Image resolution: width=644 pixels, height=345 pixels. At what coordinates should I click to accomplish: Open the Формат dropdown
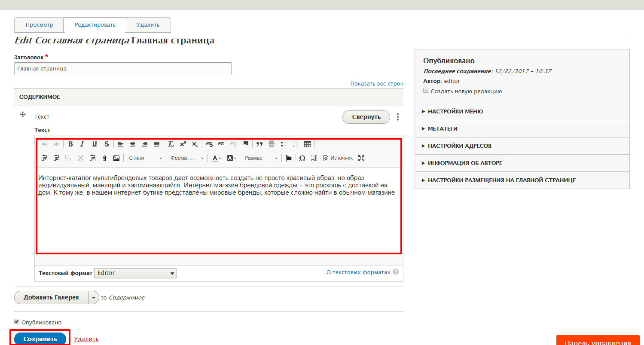187,158
